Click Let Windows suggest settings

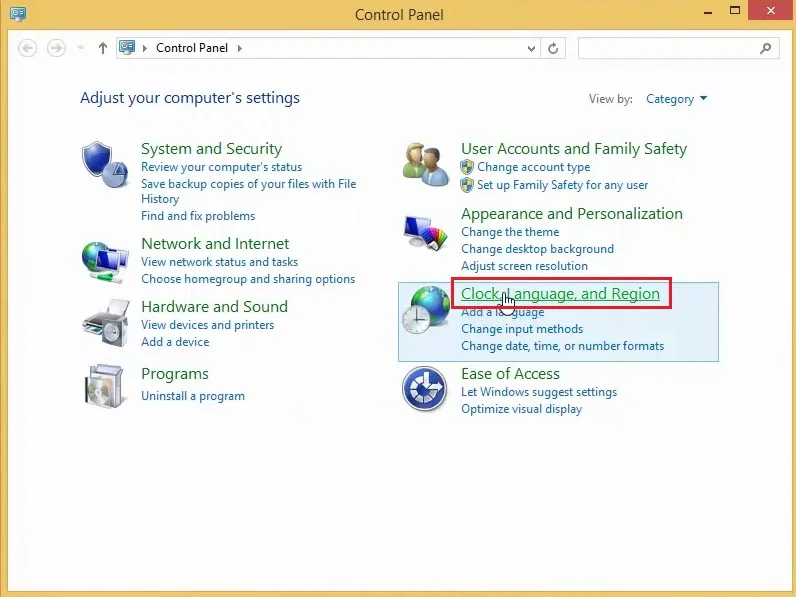tap(539, 392)
